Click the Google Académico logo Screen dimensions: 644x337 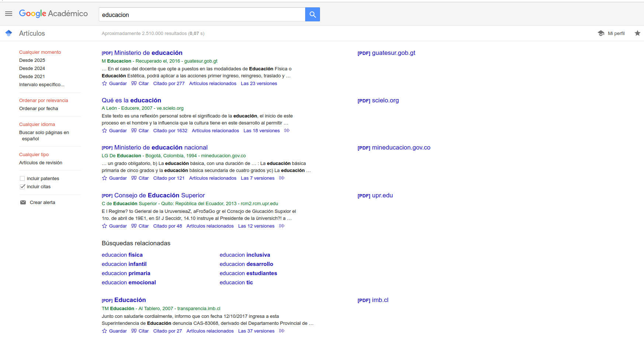(x=53, y=14)
